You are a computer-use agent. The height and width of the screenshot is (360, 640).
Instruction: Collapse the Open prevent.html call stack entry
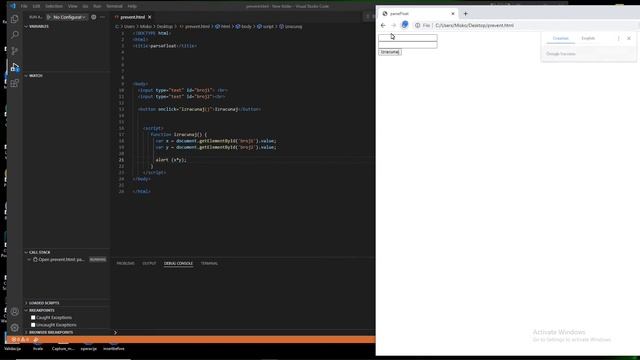coord(29,260)
